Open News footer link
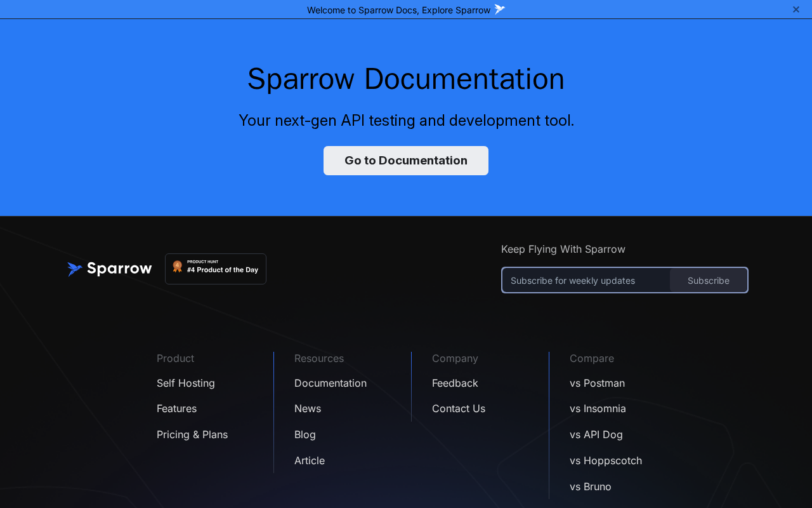This screenshot has height=508, width=812. click(x=308, y=408)
